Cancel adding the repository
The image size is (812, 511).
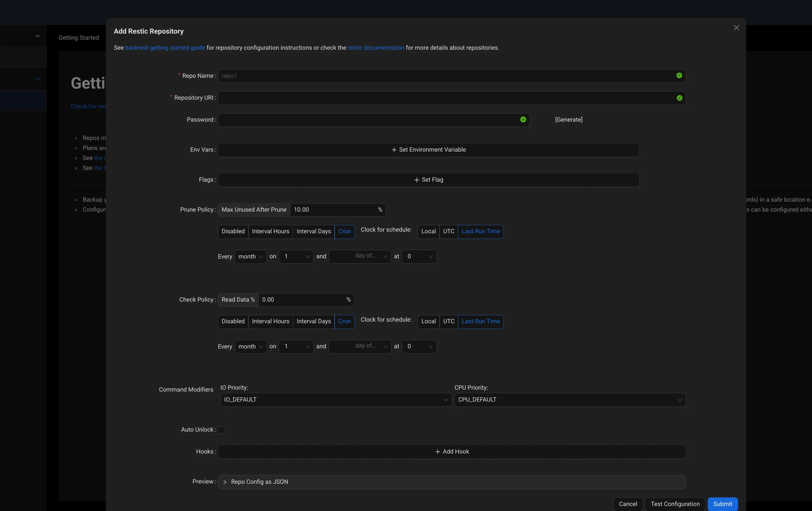click(x=628, y=504)
